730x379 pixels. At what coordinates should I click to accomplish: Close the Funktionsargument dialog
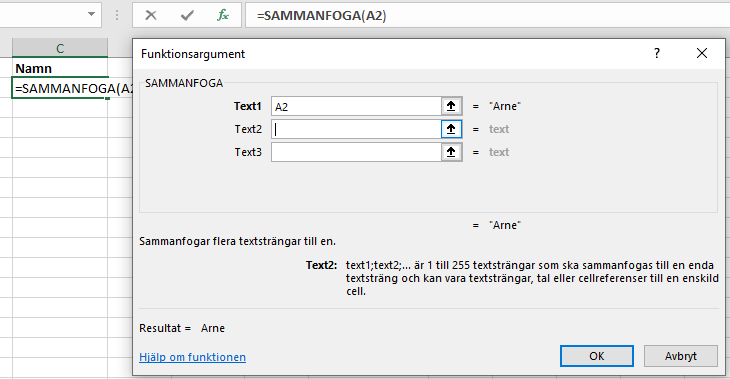[702, 53]
